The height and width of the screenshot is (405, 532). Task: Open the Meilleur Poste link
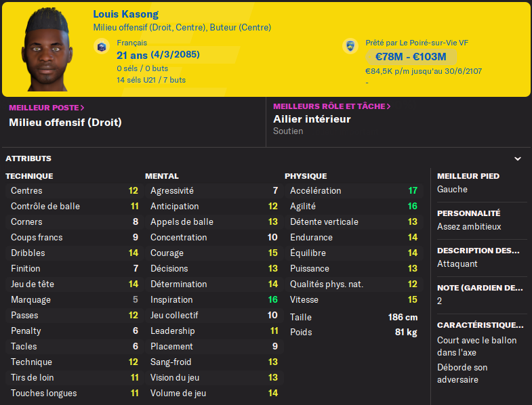(47, 107)
